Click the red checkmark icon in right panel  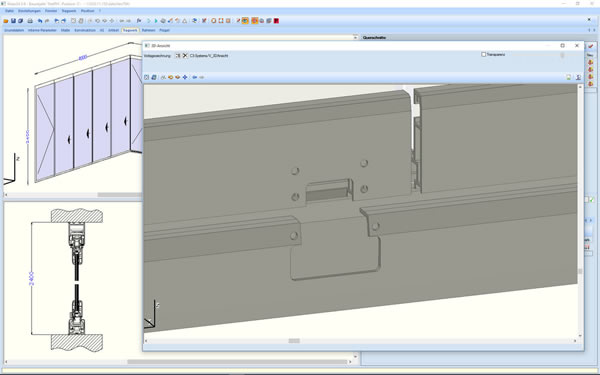(x=591, y=46)
